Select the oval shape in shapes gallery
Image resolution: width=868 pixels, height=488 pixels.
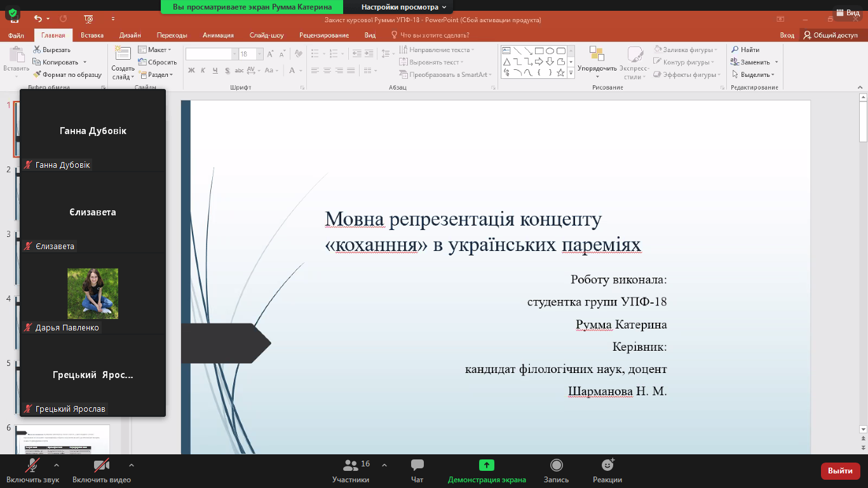(x=550, y=51)
